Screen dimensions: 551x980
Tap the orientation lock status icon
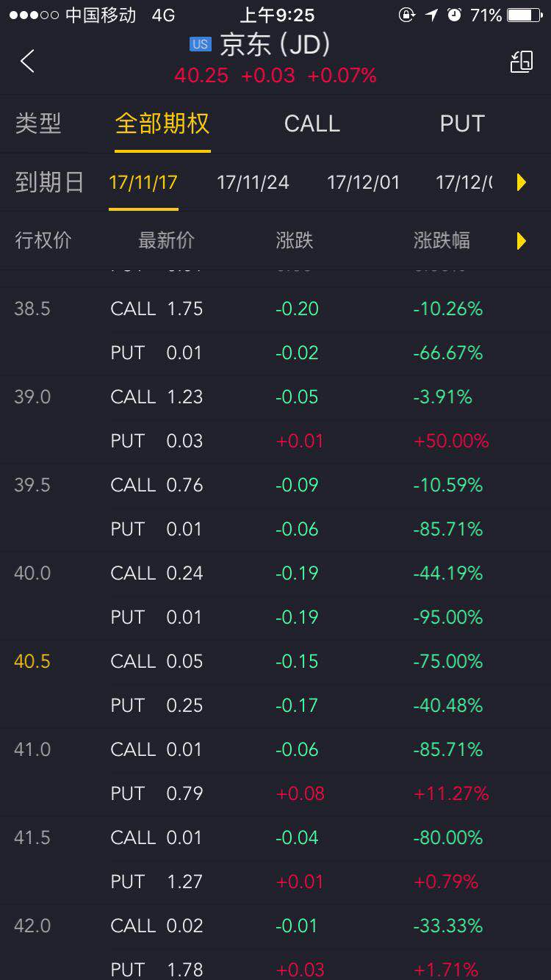coord(406,15)
